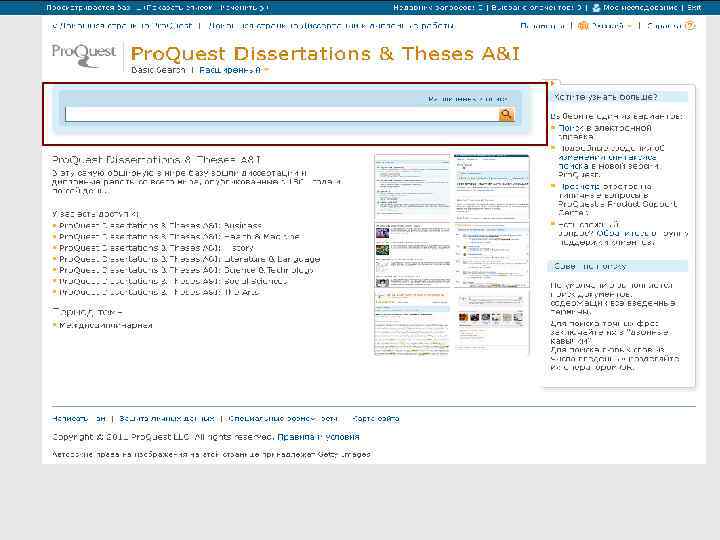Select the Basic Search tab
Image resolution: width=720 pixels, height=540 pixels.
pos(158,70)
